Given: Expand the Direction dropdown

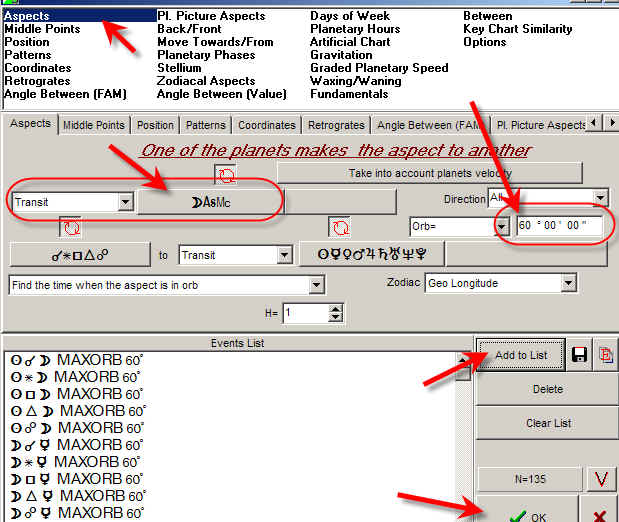Looking at the screenshot, I should pyautogui.click(x=600, y=198).
